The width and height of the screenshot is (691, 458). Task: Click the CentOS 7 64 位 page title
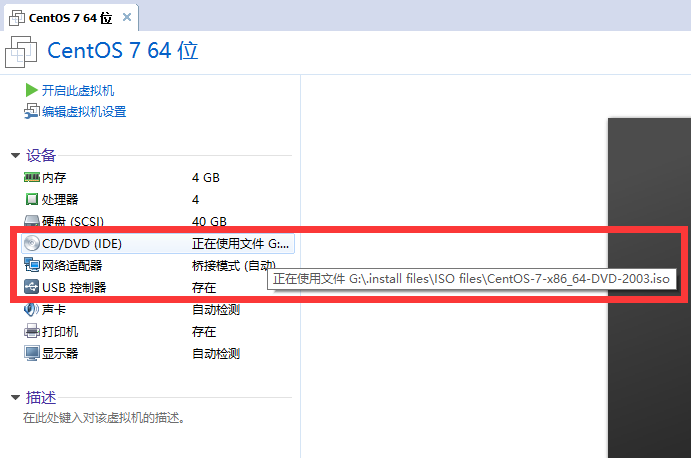pos(123,50)
